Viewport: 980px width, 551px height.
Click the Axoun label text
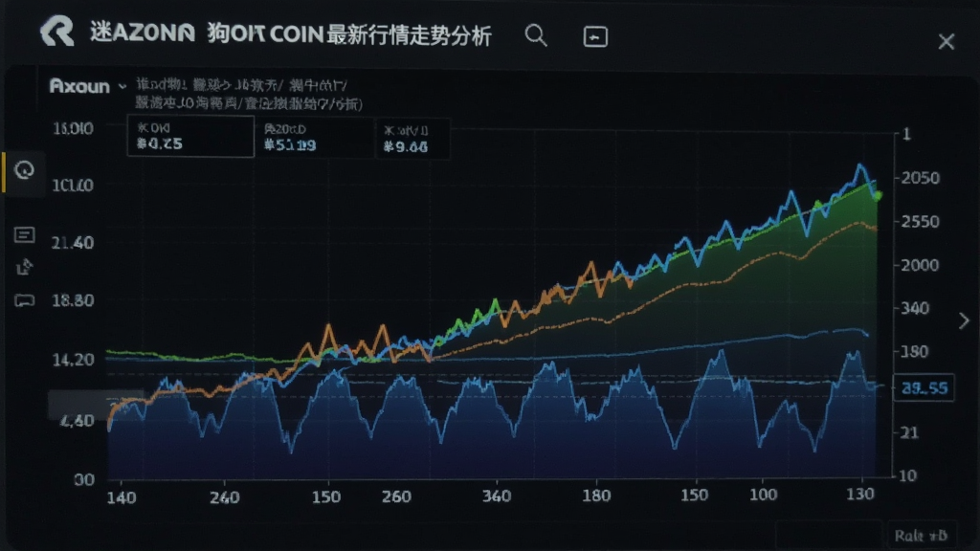coord(79,86)
